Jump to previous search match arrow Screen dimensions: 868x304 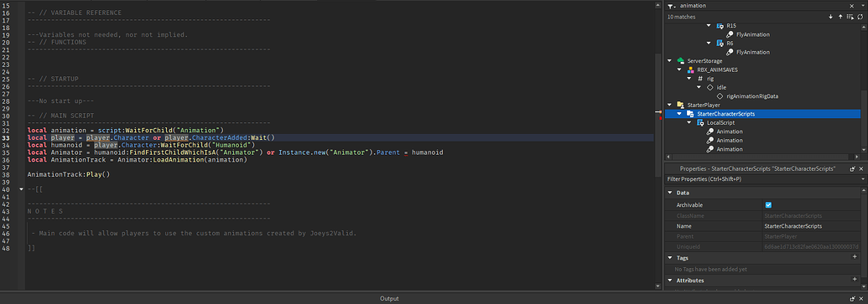[x=839, y=17]
